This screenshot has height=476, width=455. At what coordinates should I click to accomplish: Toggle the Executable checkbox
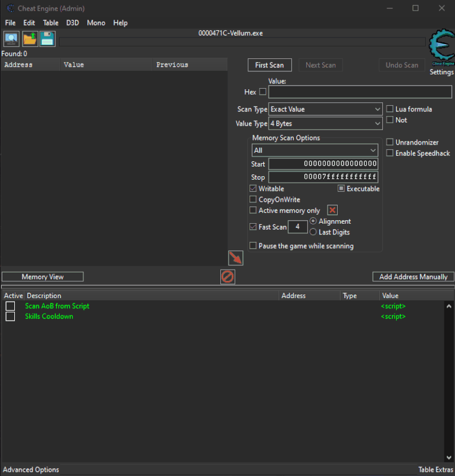(341, 188)
